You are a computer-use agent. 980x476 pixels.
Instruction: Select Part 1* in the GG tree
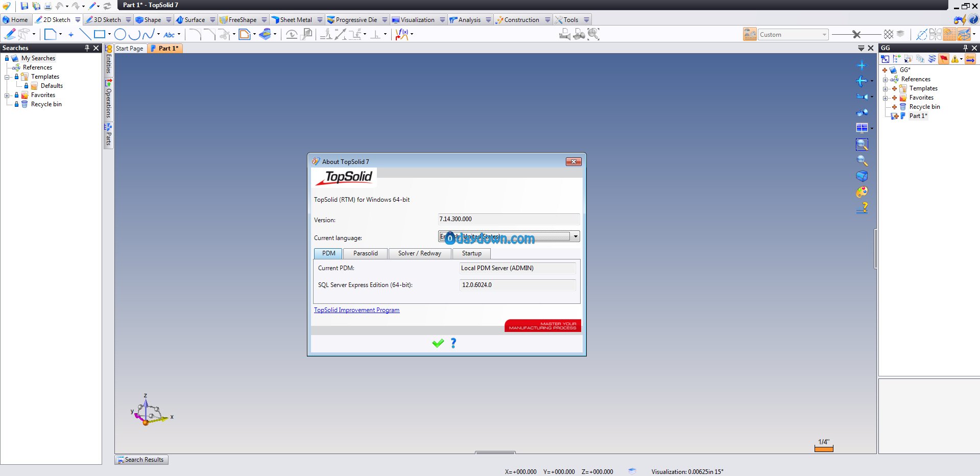coord(918,116)
